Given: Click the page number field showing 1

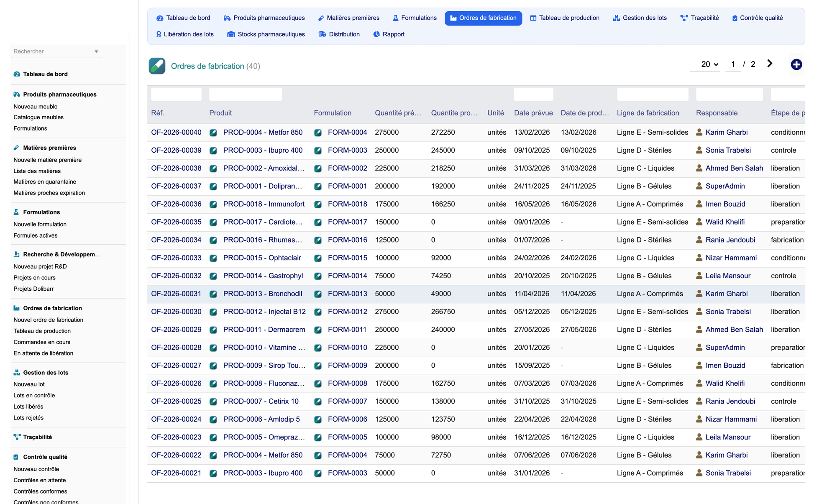Looking at the screenshot, I should coord(733,64).
